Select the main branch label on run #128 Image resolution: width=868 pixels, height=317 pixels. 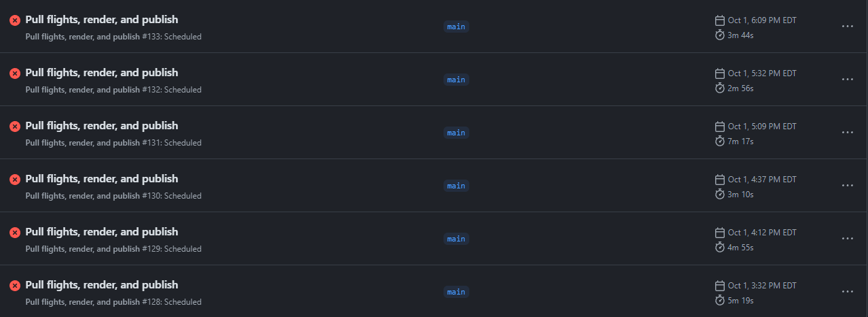456,292
